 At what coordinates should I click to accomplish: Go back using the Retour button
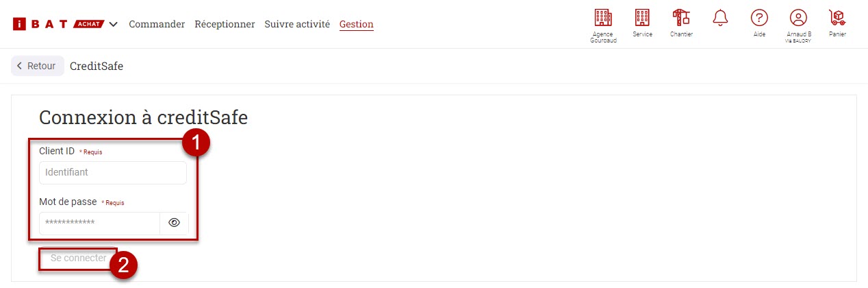coord(37,66)
